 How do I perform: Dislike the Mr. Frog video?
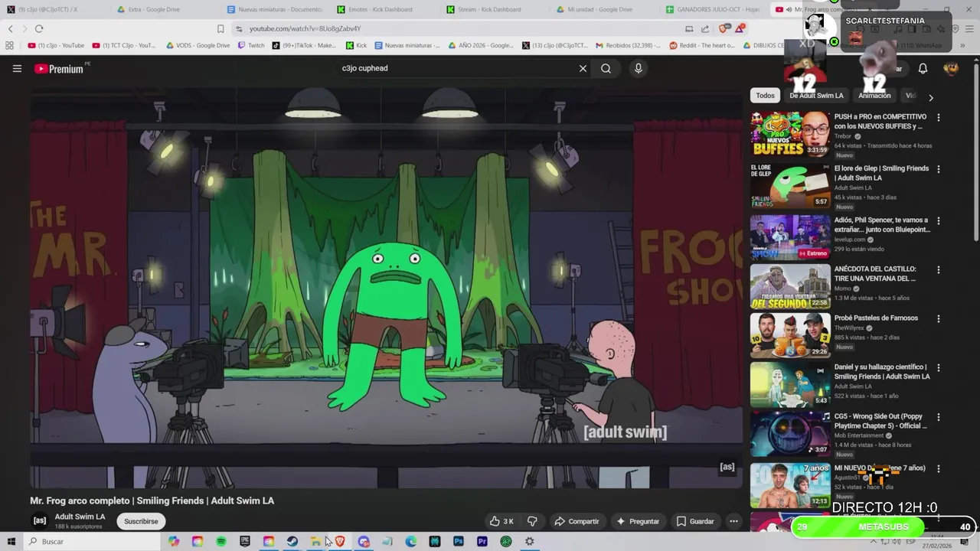click(532, 521)
